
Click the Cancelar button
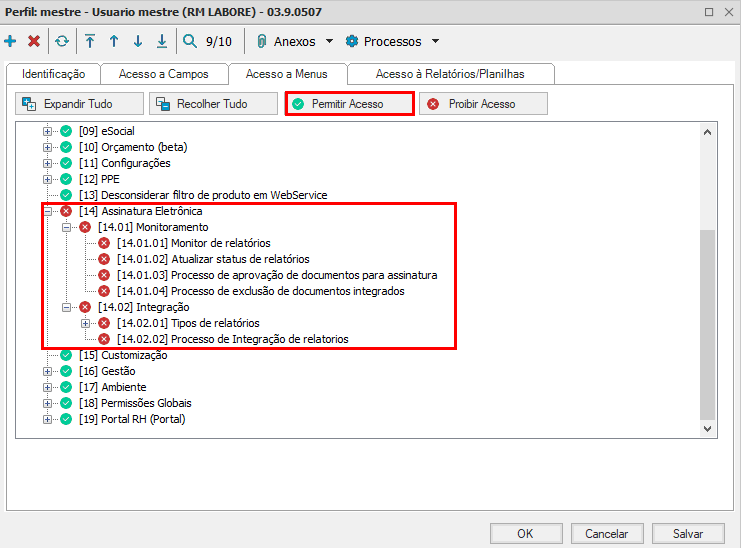point(607,534)
